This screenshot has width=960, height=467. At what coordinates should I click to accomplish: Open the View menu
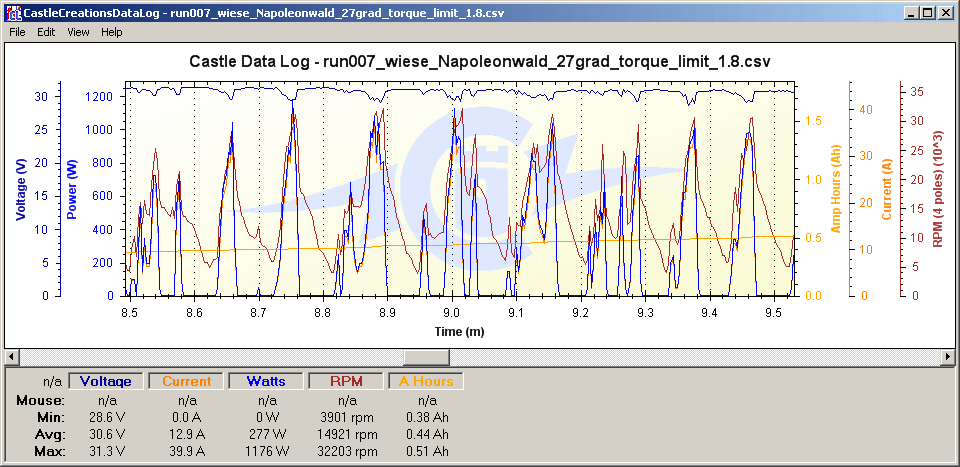click(78, 32)
